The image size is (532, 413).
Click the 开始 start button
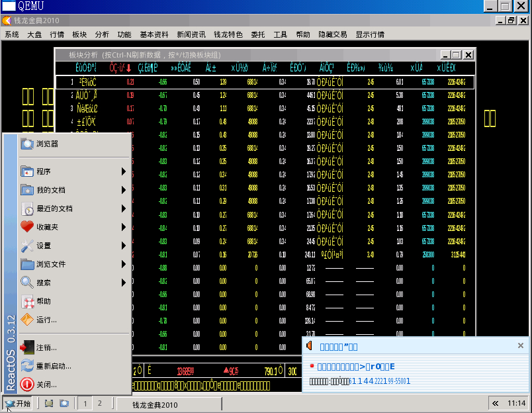[18, 404]
